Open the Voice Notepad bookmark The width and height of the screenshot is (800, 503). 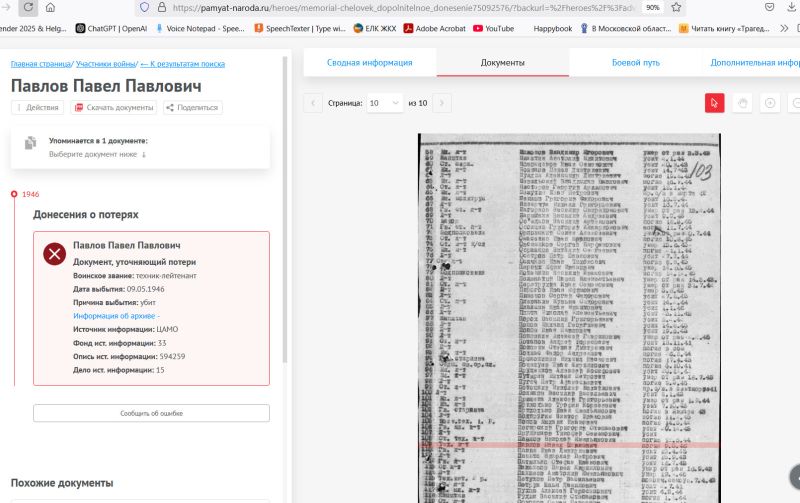(x=200, y=29)
